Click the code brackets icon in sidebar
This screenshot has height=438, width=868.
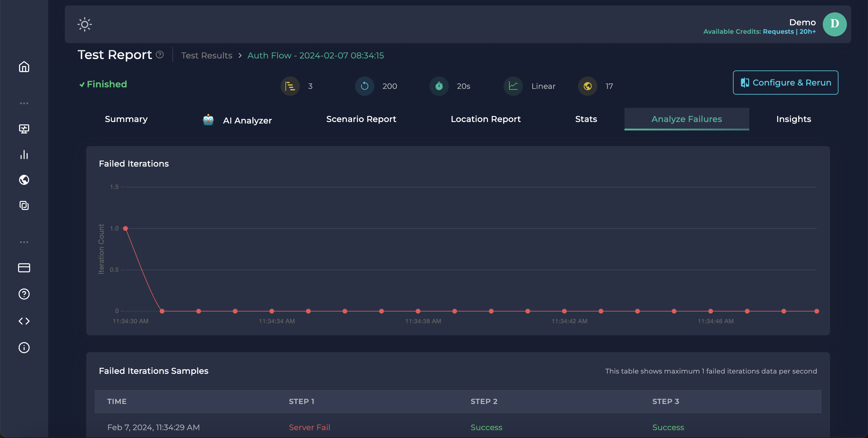(x=24, y=321)
